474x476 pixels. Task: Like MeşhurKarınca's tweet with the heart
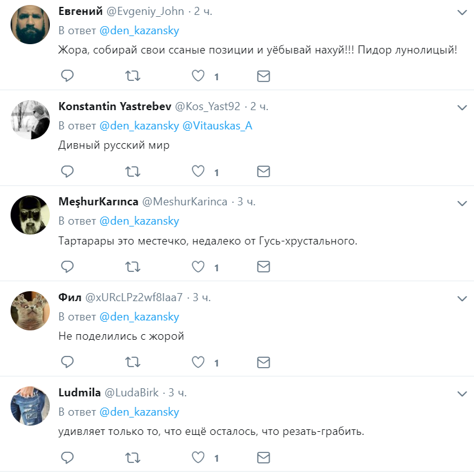198,267
